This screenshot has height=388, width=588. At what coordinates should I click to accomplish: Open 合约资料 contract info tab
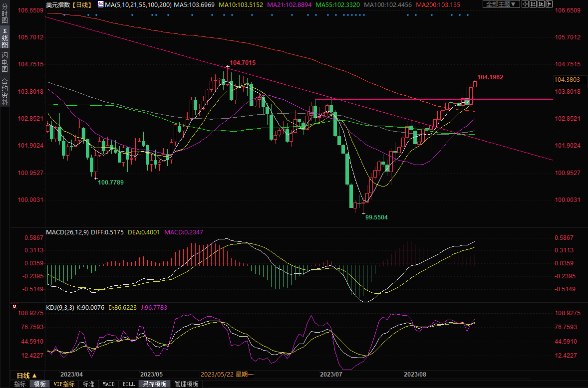pos(4,92)
